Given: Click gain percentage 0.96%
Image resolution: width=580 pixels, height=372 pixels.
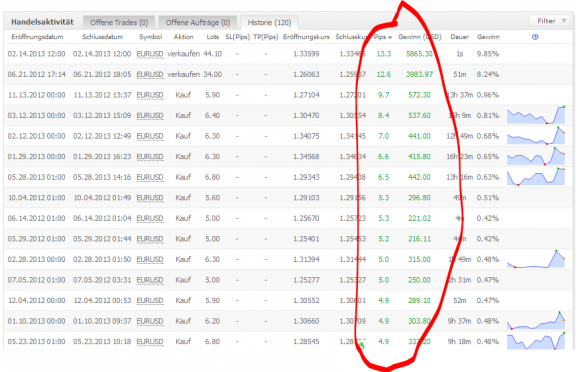Looking at the screenshot, I should 488,95.
